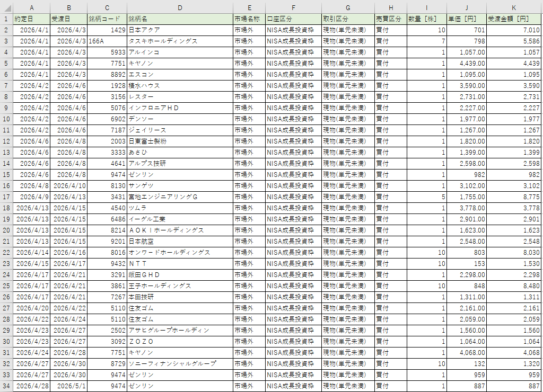The width and height of the screenshot is (543, 392).
Task: Select the 約定日 header cell
Action: point(31,19)
